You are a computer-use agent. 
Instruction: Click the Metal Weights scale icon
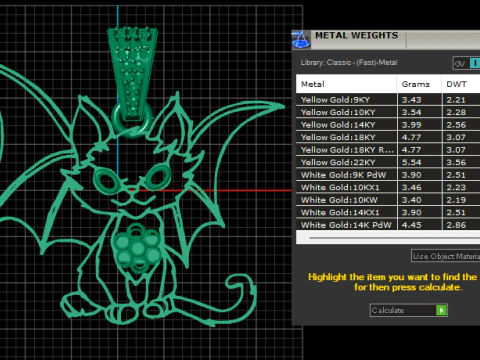[301, 40]
